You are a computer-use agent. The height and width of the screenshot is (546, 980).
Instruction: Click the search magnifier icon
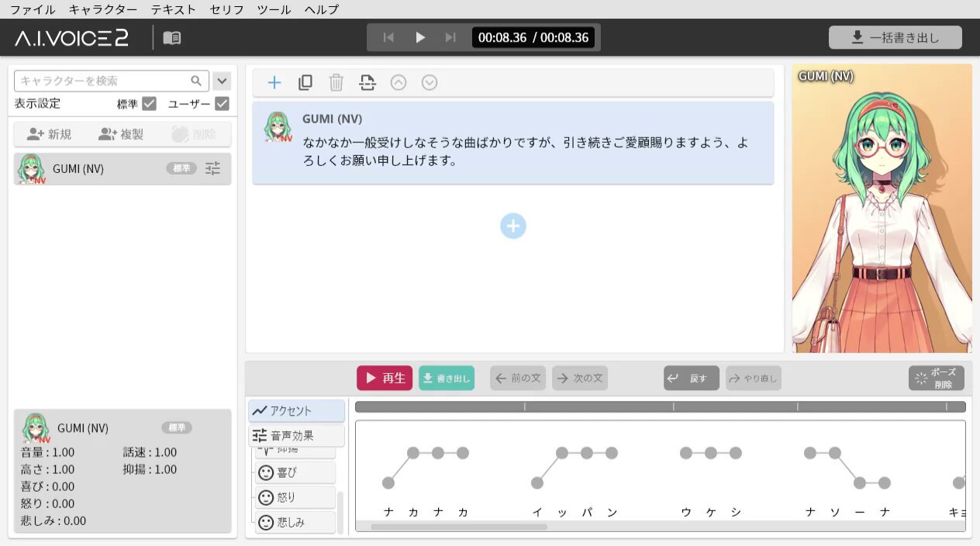[x=197, y=81]
